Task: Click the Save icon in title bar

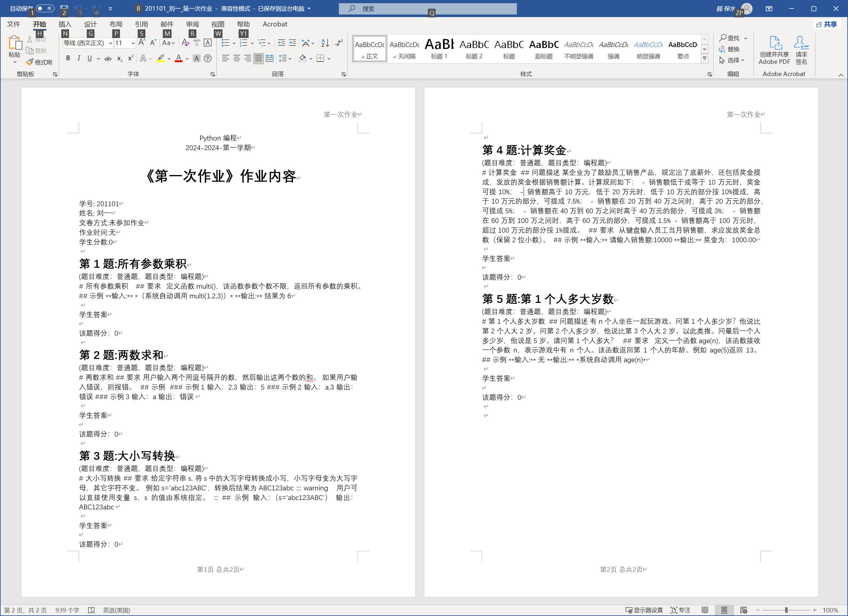Action: pyautogui.click(x=64, y=8)
